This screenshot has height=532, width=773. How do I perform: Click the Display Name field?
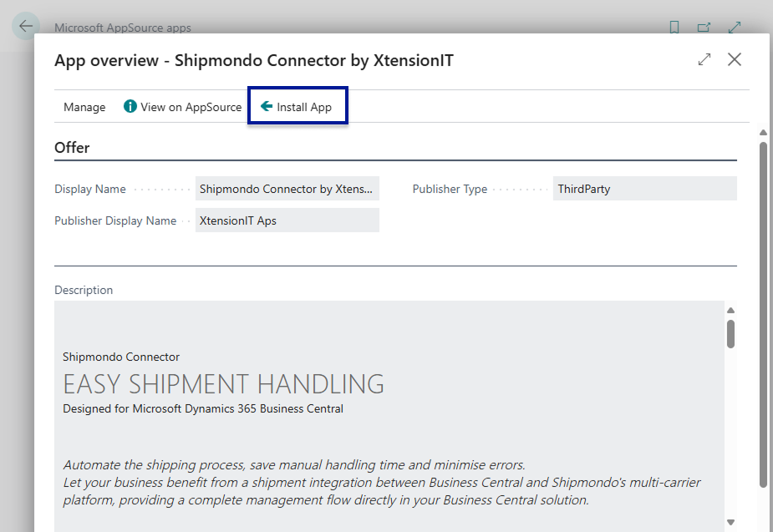(x=287, y=189)
